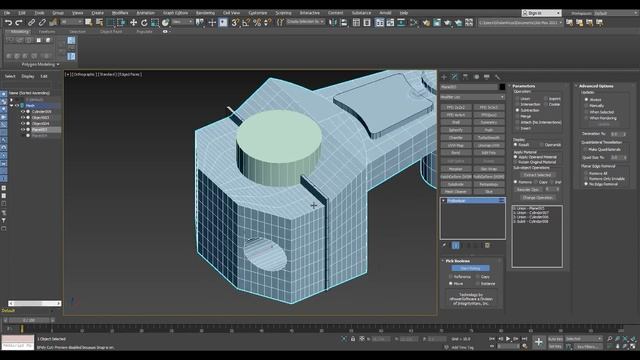Collapse the Parameters rollout
Screen dimensions: 640x360
(523, 86)
